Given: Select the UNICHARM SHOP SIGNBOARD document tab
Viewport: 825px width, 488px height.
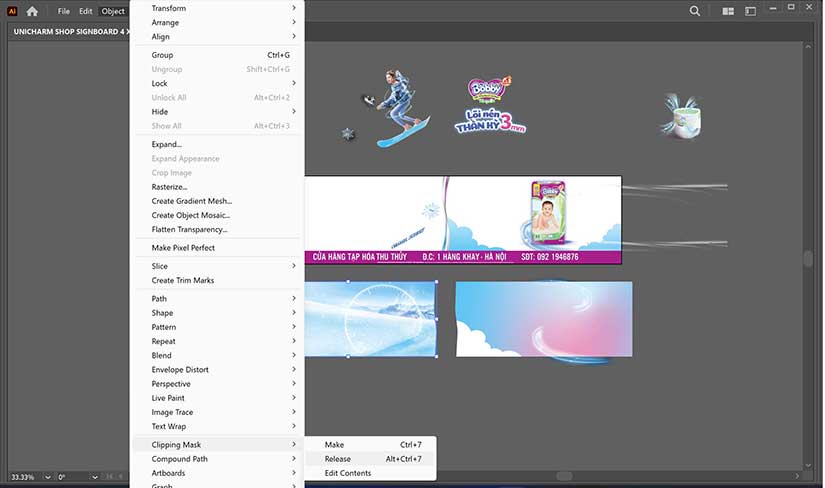Looking at the screenshot, I should point(72,32).
